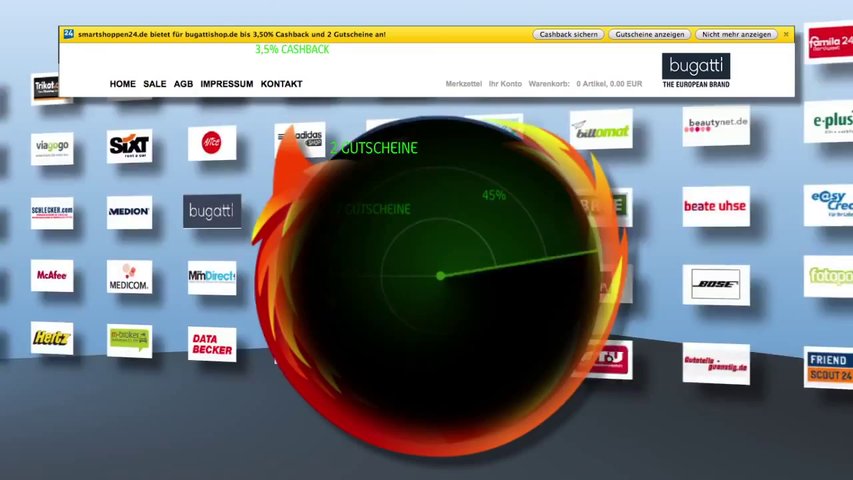Click the billomat logo tile
Screen dimensions: 853x480
tap(601, 129)
